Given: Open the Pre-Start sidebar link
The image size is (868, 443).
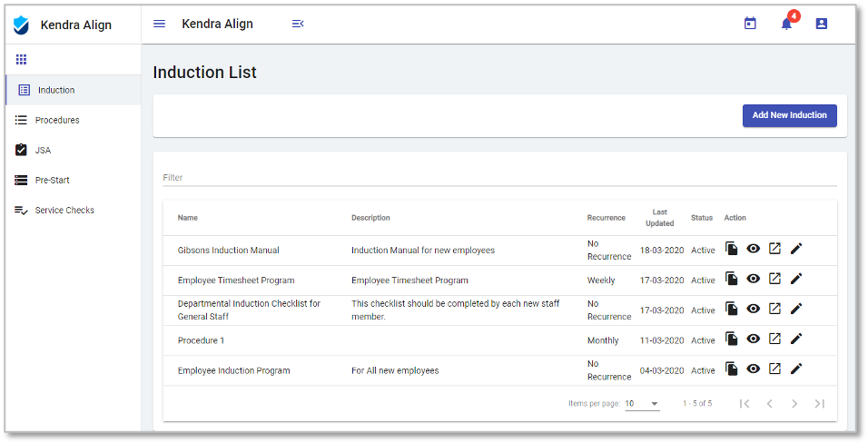Looking at the screenshot, I should pyautogui.click(x=52, y=180).
